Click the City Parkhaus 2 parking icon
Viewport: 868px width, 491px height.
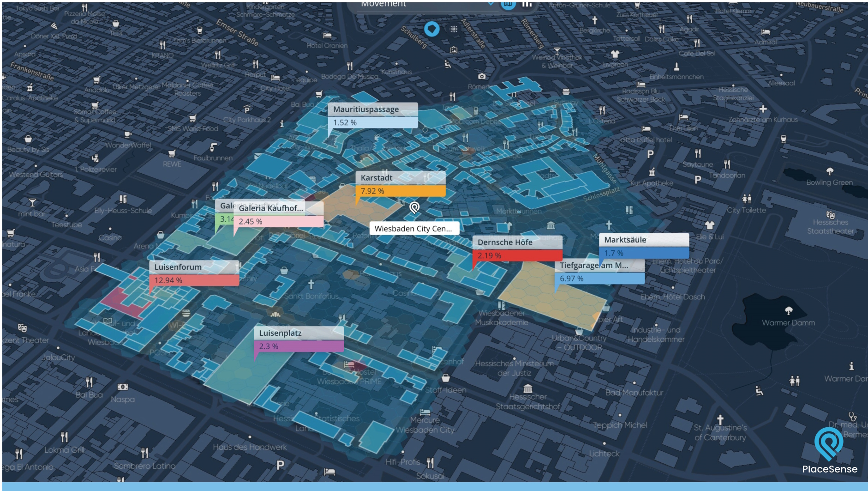point(247,110)
